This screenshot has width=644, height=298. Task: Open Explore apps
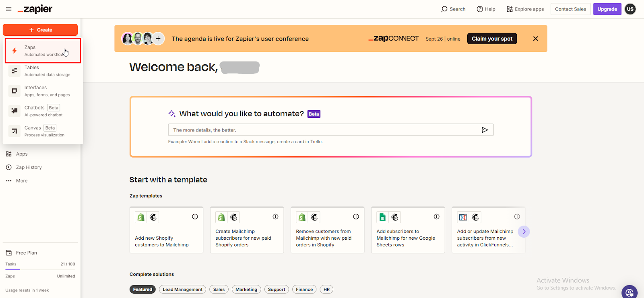click(x=525, y=9)
